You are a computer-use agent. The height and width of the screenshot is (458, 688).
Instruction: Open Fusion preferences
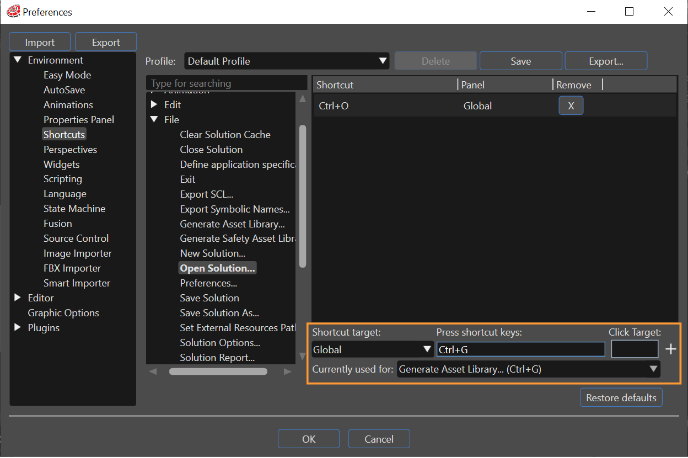[57, 224]
